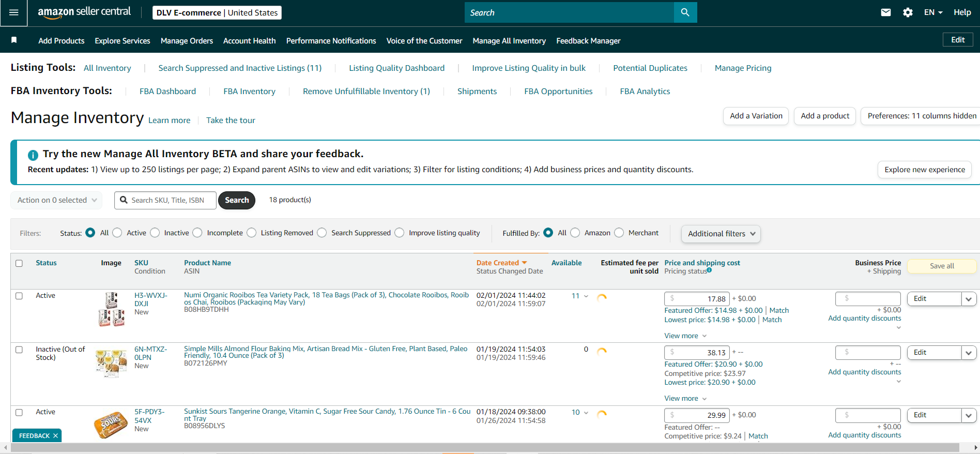Viewport: 980px width, 454px height.
Task: Open Feedback Manager menu item
Action: coord(588,41)
